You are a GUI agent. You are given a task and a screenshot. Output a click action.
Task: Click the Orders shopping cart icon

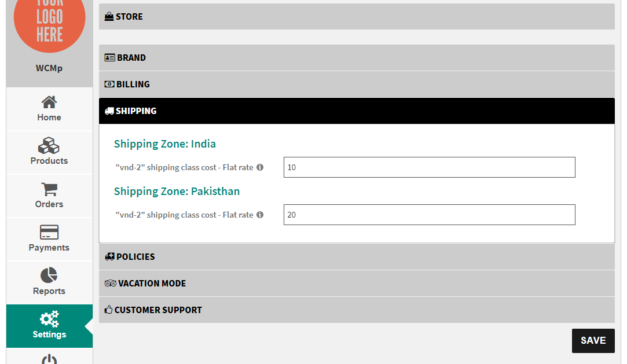click(49, 189)
